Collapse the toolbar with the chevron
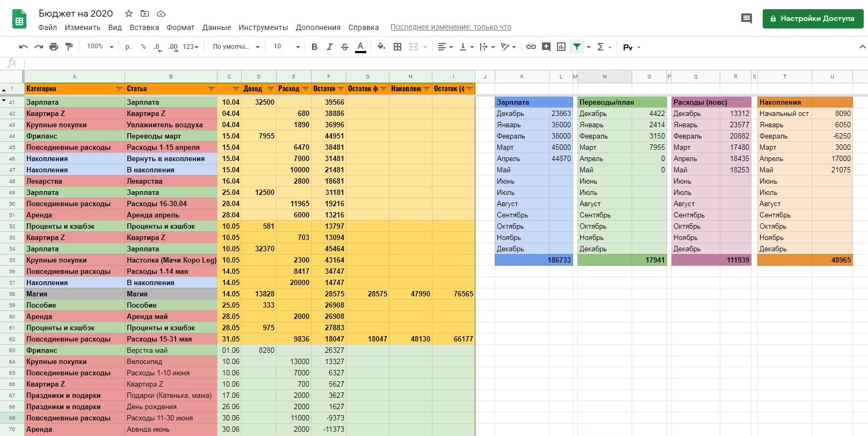This screenshot has width=868, height=436. pyautogui.click(x=863, y=47)
